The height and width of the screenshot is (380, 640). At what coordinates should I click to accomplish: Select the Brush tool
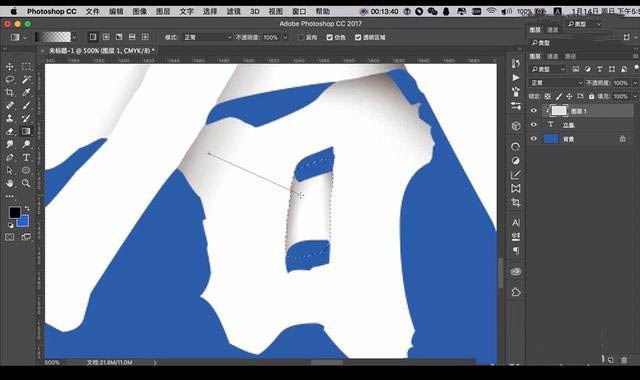pyautogui.click(x=26, y=105)
